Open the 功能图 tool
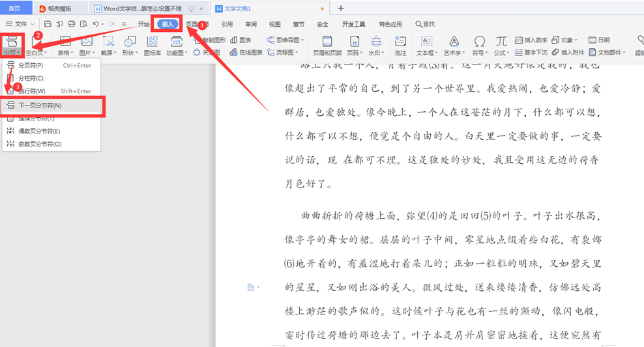 [177, 46]
